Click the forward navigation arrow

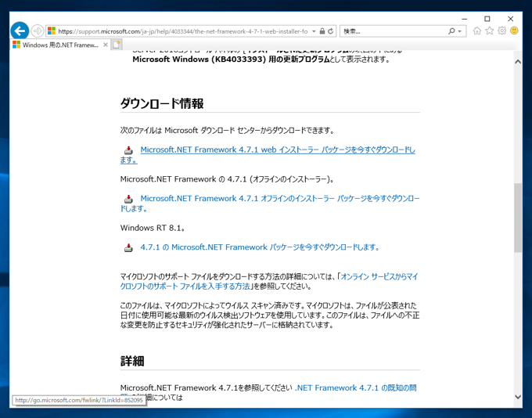pyautogui.click(x=38, y=31)
